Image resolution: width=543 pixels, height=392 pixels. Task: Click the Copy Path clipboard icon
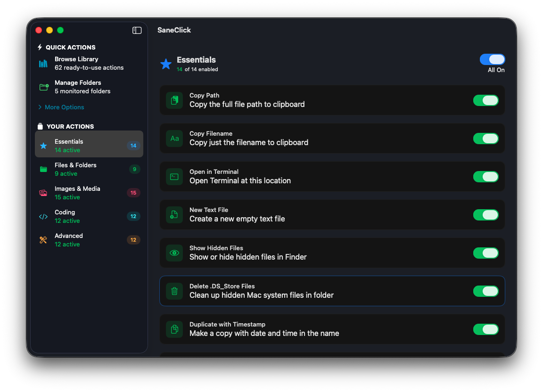[x=174, y=100]
